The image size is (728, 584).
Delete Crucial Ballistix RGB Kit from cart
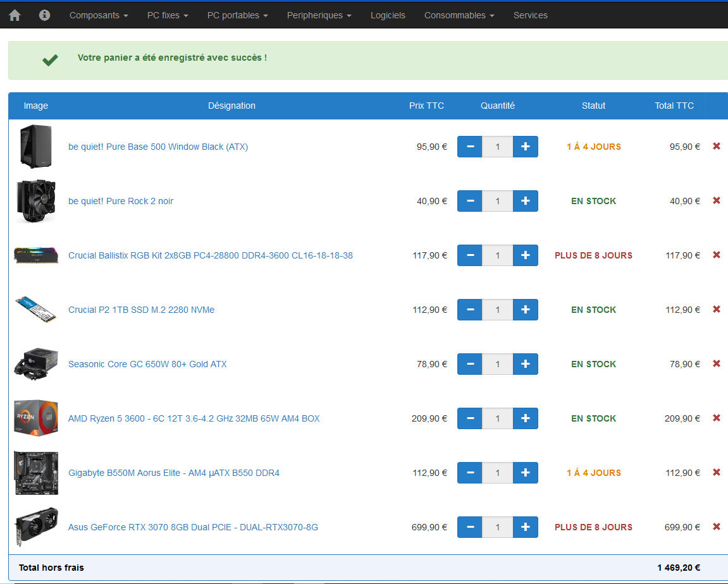[717, 255]
